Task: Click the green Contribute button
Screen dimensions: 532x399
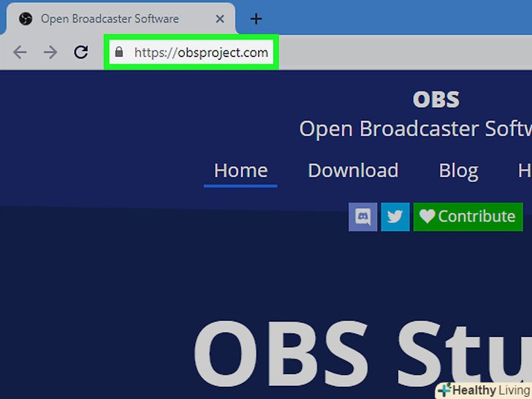Action: coord(468,217)
